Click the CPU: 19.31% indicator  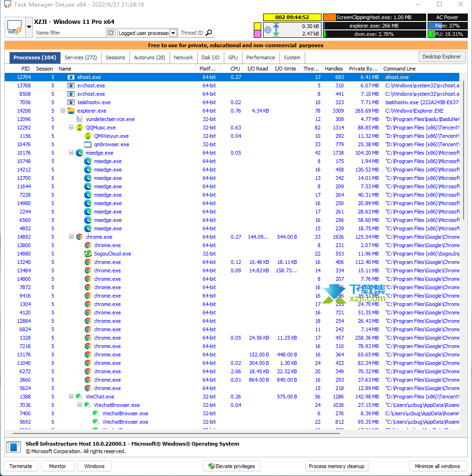coord(447,34)
